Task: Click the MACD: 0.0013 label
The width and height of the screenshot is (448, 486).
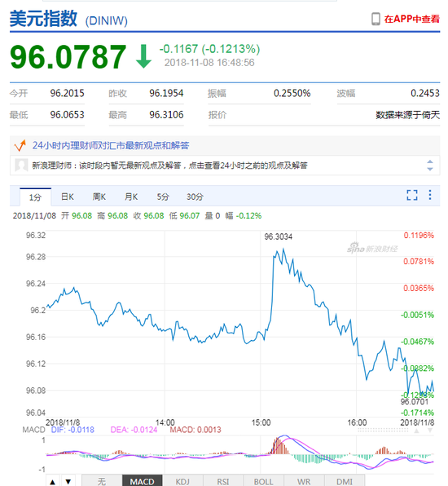Action: [195, 430]
